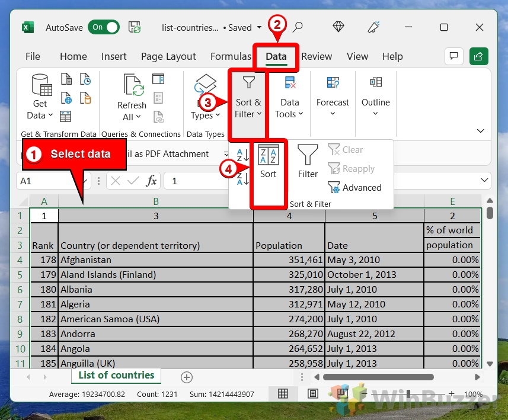Screen dimensions: 508x420
Task: Click population cell 317,280
Action: [289, 290]
